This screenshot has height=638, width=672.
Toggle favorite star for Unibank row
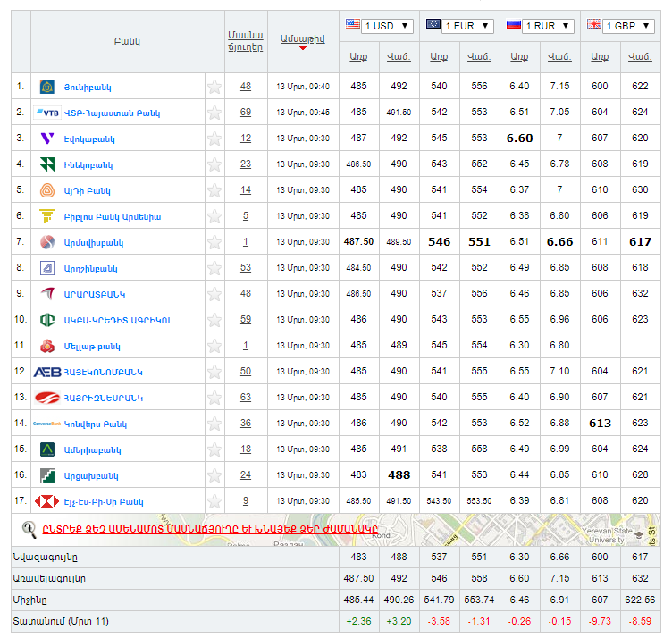pos(214,87)
